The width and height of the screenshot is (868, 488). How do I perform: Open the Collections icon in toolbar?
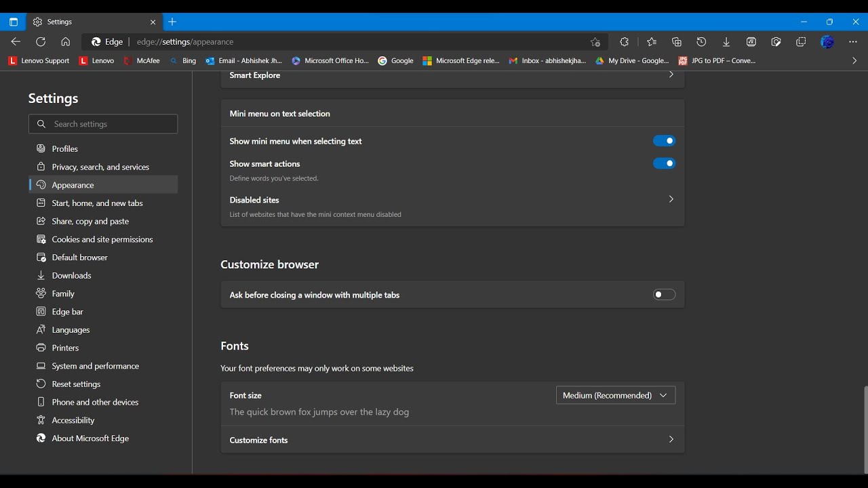coord(677,42)
